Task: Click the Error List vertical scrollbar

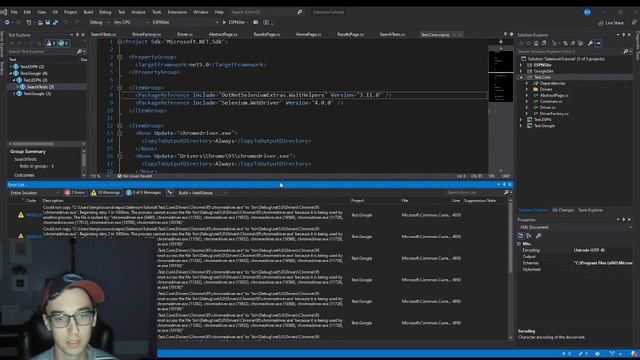Action: tap(510, 269)
